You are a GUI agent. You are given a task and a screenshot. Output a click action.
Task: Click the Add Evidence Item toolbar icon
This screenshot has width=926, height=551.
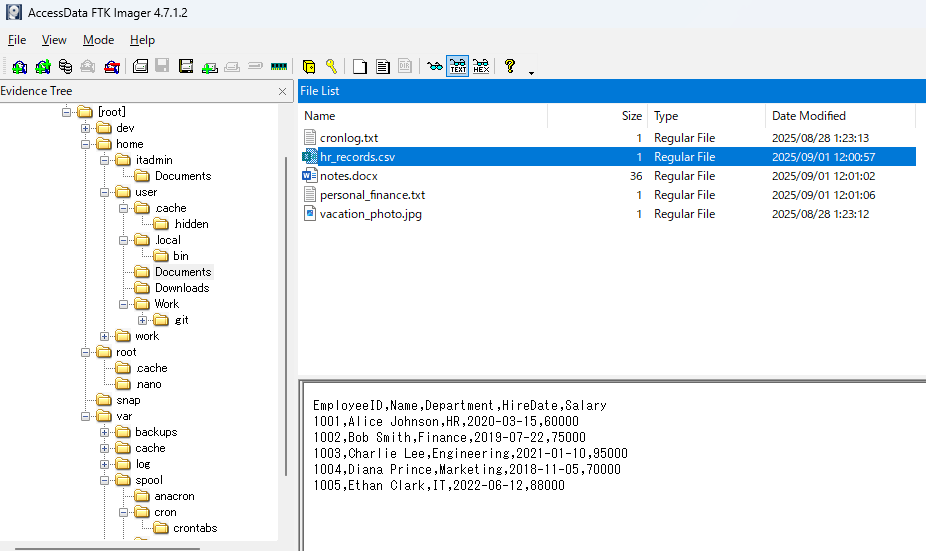pyautogui.click(x=19, y=67)
